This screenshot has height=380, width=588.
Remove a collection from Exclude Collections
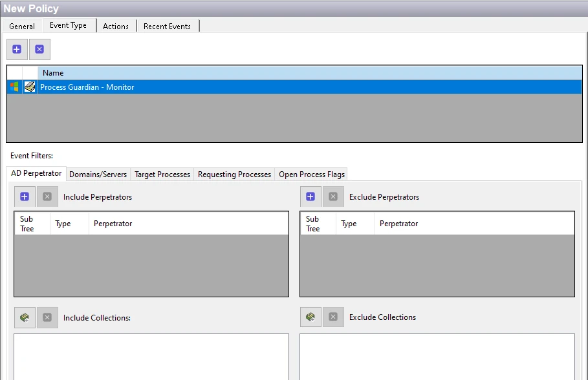click(333, 317)
